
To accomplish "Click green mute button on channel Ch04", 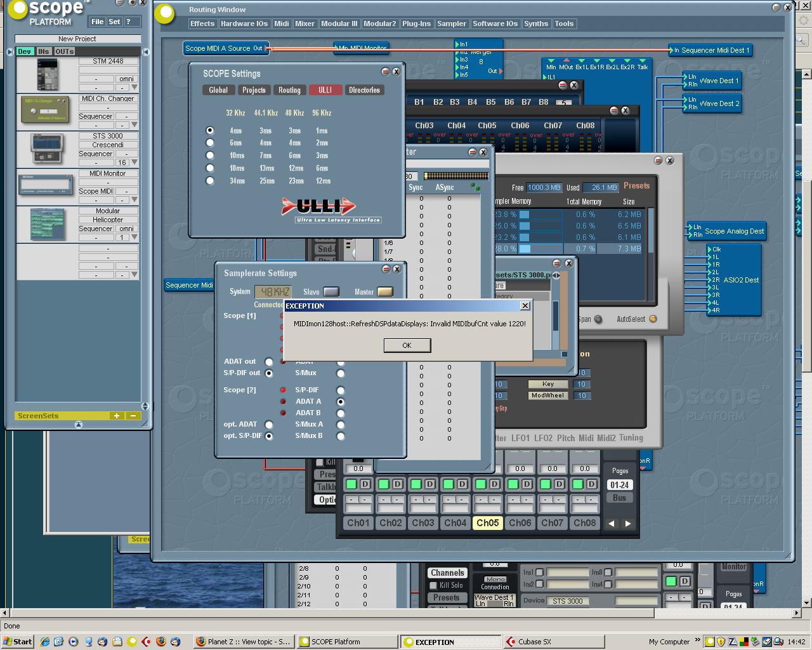I will click(x=449, y=484).
